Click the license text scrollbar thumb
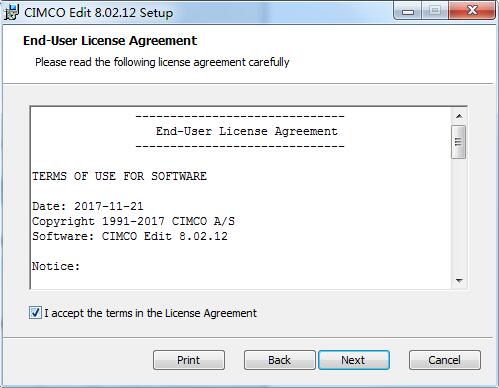 coord(459,142)
